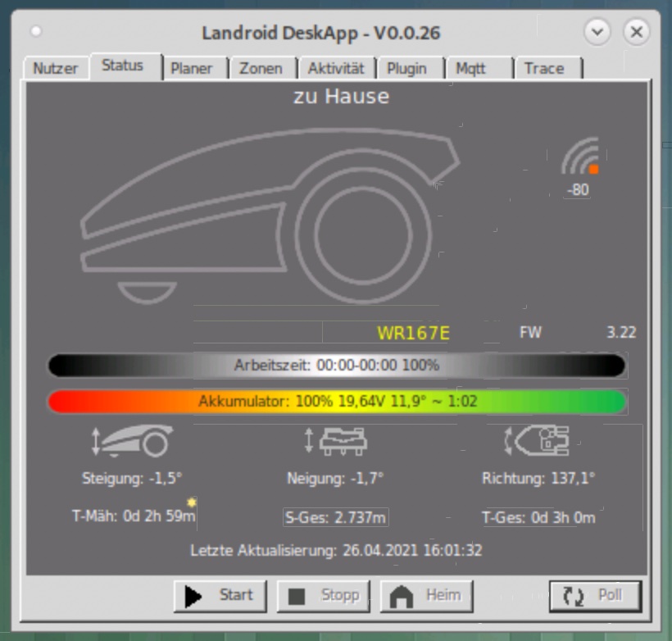Screen dimensions: 672x641
Task: Close the Landroid DeskApp window
Action: point(637,32)
